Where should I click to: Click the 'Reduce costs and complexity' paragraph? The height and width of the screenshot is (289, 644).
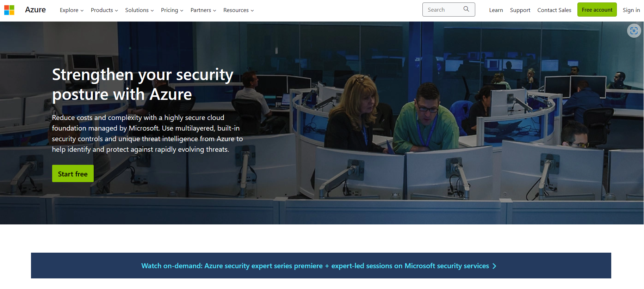point(147,133)
